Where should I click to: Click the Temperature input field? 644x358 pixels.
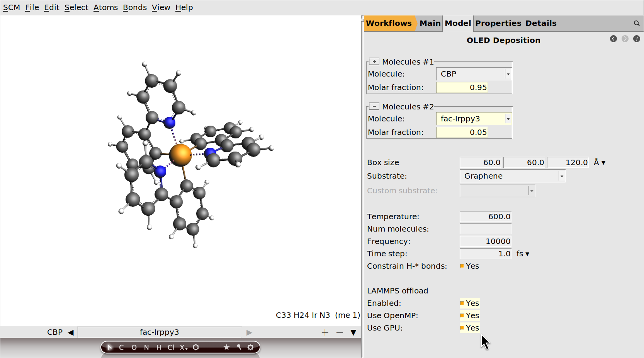[x=486, y=217]
